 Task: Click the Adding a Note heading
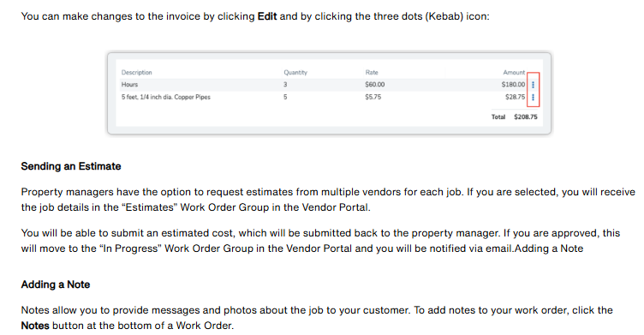click(x=56, y=284)
